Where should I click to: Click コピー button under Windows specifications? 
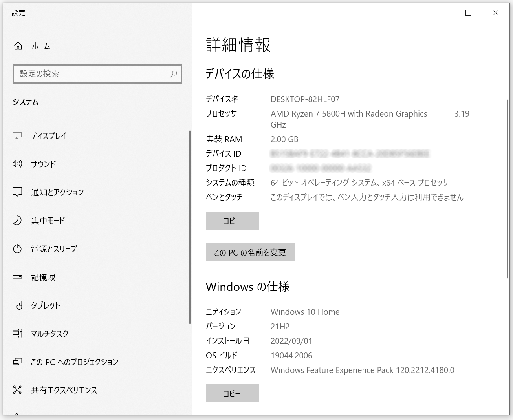tap(232, 393)
